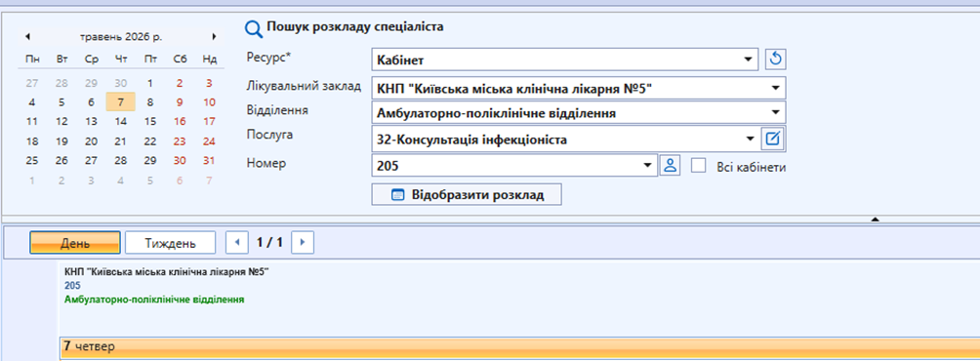This screenshot has height=361, width=980.
Task: Select May 29 in the calendar
Action: (150, 161)
